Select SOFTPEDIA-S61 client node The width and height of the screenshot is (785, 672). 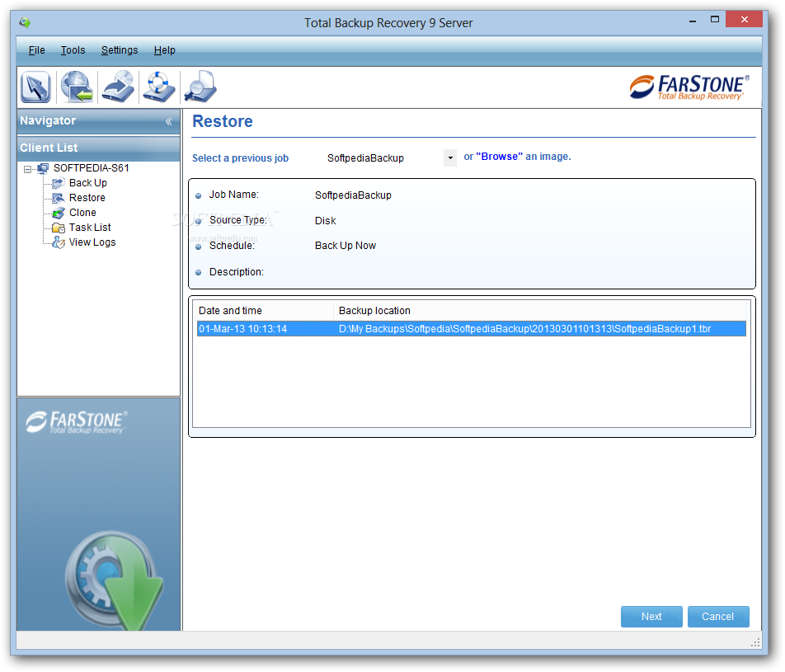click(91, 168)
